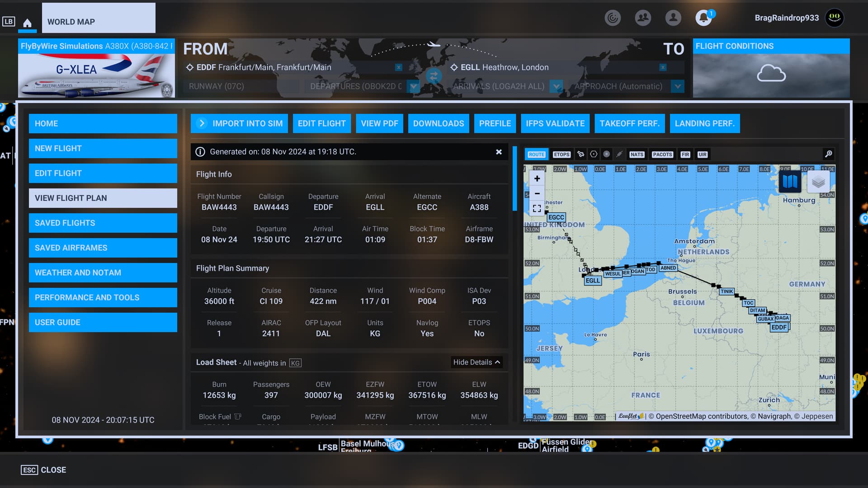
Task: Click the BragRaindrop933 gamer avatar
Action: point(835,18)
